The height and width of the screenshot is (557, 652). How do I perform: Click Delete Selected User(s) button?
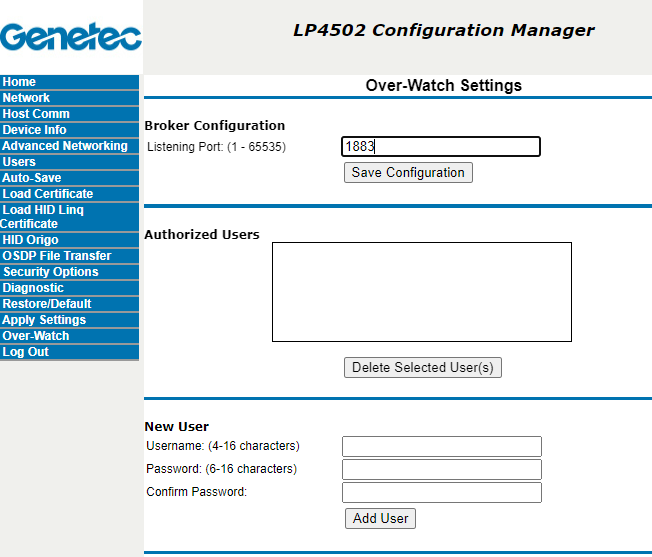pos(422,367)
